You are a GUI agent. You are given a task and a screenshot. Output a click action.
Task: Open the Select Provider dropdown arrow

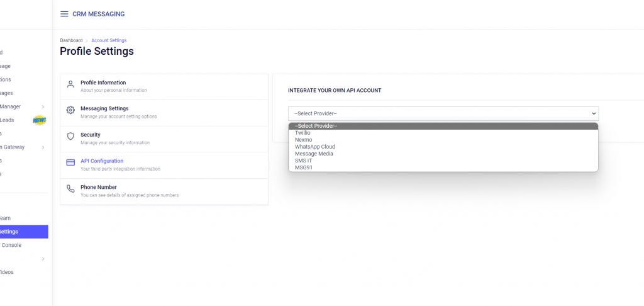pyautogui.click(x=594, y=113)
